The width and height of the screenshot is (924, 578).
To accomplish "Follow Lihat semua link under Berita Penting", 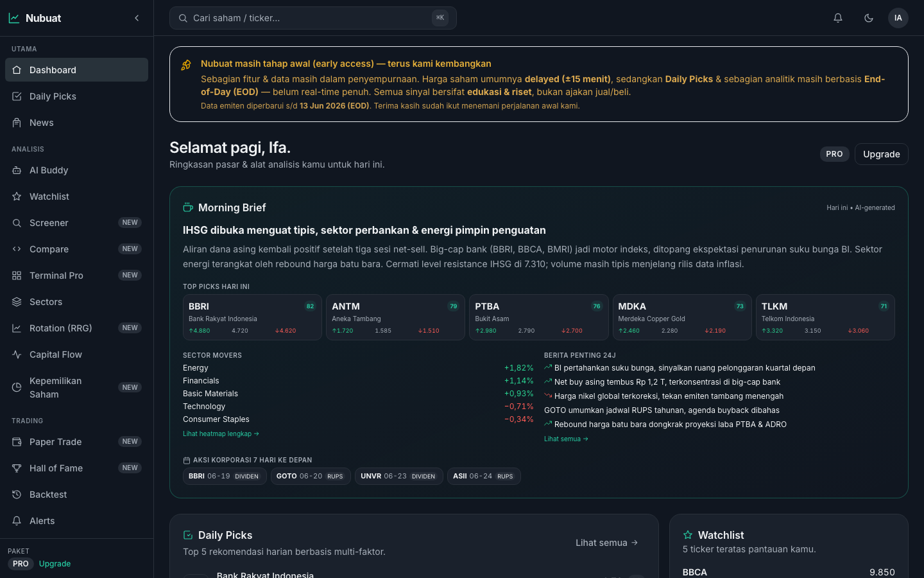I will click(x=566, y=439).
